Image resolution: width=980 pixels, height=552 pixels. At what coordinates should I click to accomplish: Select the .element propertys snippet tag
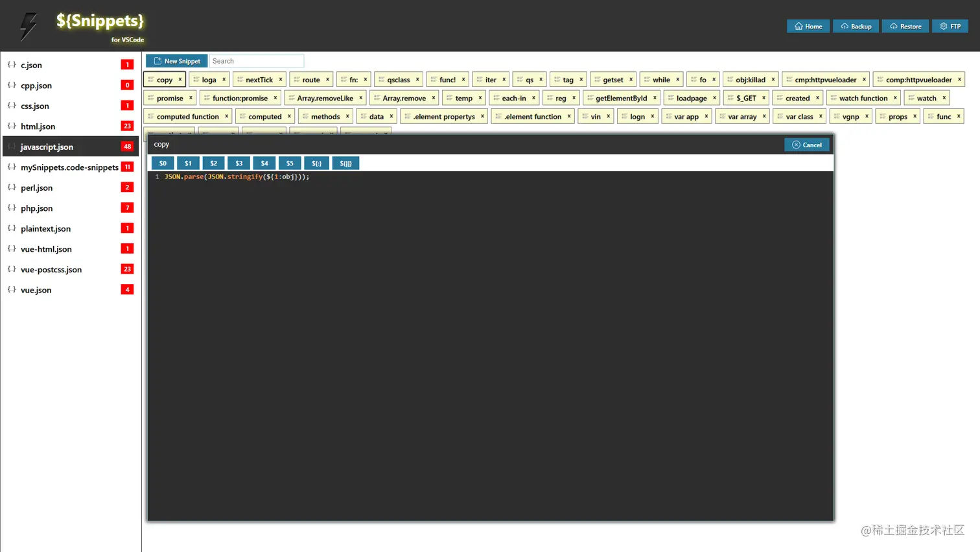coord(445,117)
